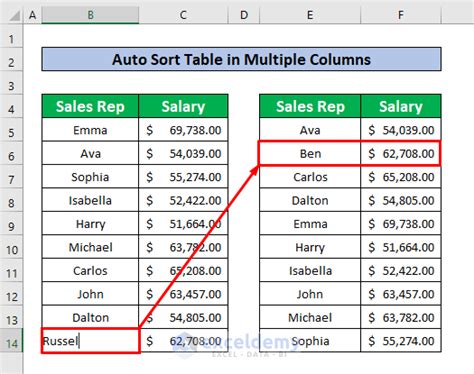This screenshot has width=474, height=374.
Task: Select column D header
Action: point(244,15)
